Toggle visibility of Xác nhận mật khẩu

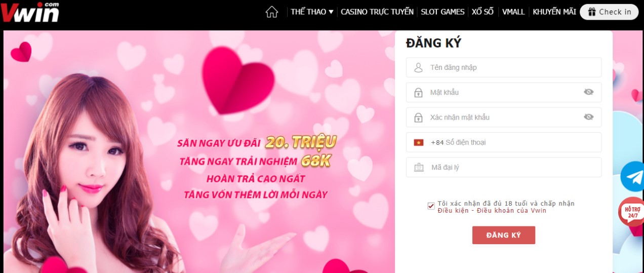point(588,117)
